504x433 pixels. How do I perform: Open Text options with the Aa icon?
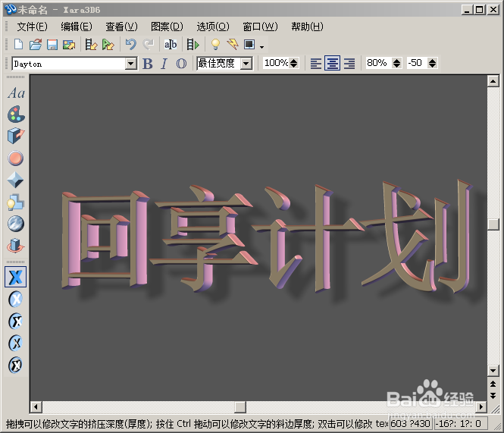point(16,93)
